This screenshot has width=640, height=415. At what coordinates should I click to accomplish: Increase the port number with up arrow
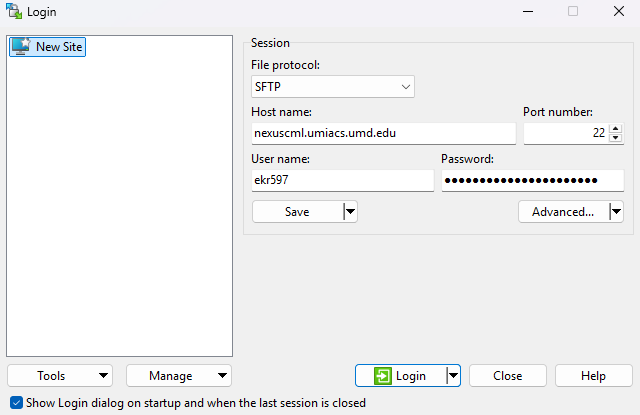615,128
